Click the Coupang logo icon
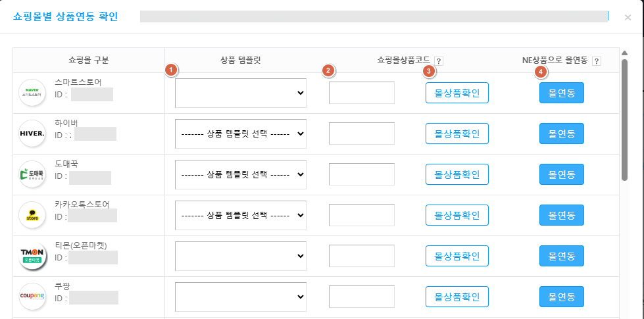The width and height of the screenshot is (644, 319). (34, 297)
